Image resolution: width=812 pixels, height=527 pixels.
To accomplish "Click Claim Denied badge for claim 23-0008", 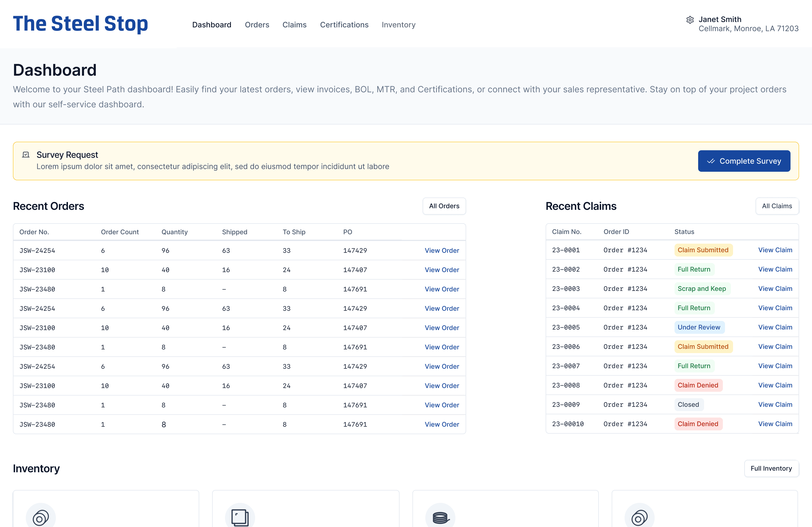I will [x=698, y=385].
